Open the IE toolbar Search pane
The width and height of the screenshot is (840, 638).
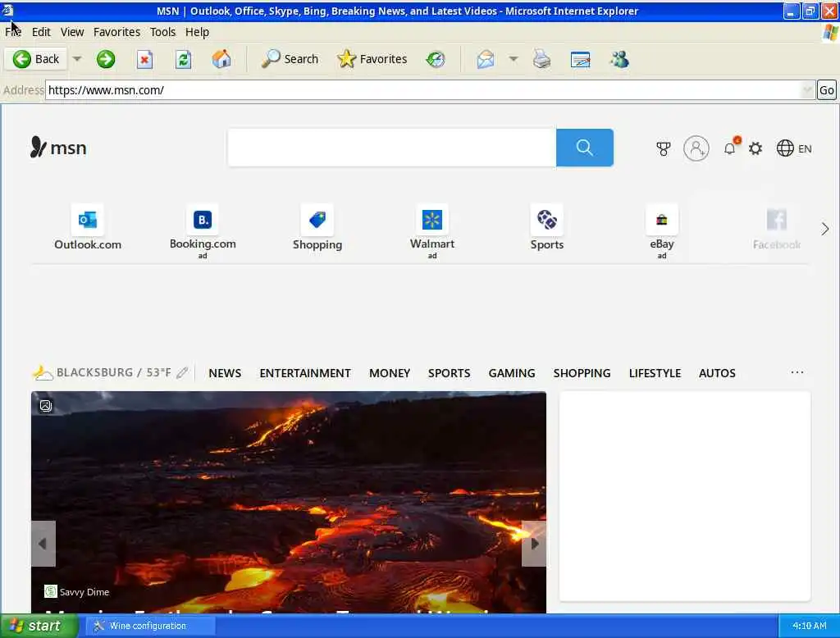[290, 59]
